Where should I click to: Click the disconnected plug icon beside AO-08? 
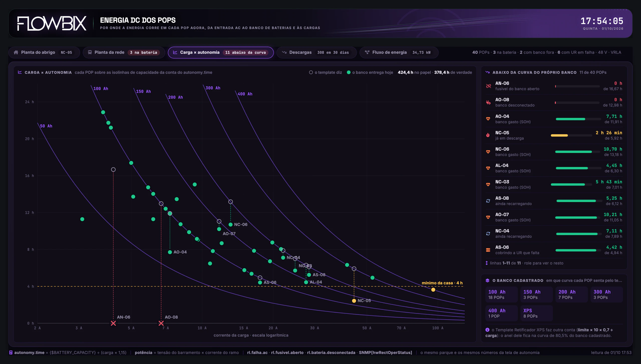pos(488,102)
